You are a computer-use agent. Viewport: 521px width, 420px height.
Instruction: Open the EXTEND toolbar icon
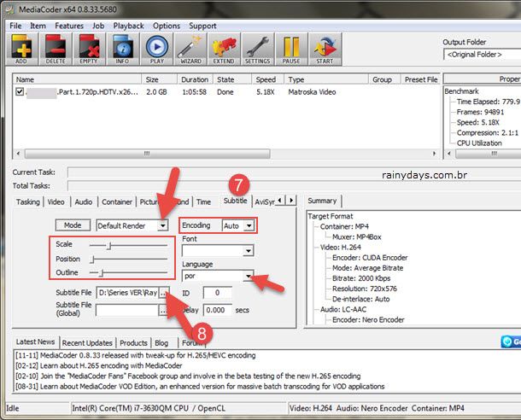(x=224, y=50)
